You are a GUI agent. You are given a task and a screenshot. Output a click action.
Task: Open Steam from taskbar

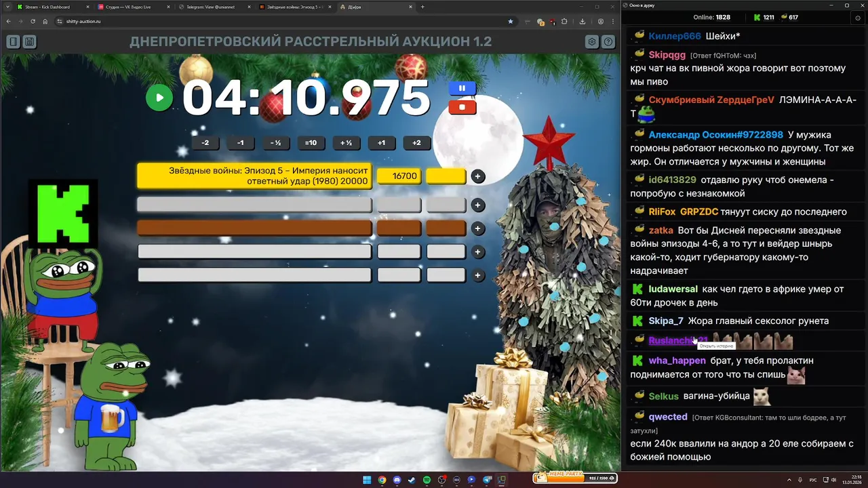(x=412, y=480)
